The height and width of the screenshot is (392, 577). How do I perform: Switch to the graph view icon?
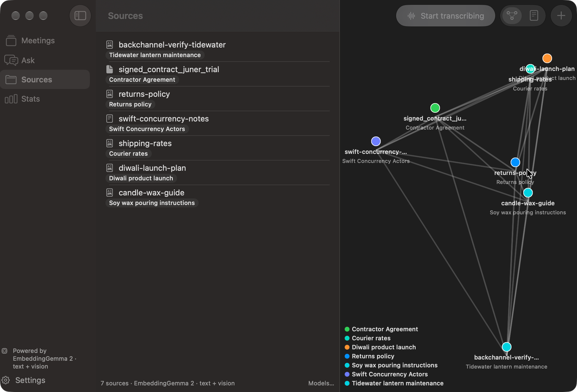(512, 16)
